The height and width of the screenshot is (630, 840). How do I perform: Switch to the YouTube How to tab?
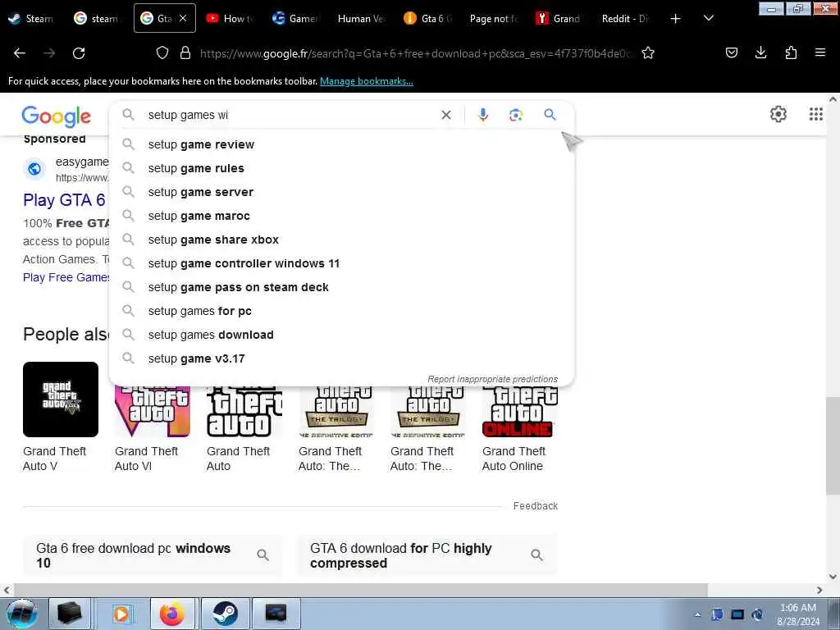click(x=231, y=19)
